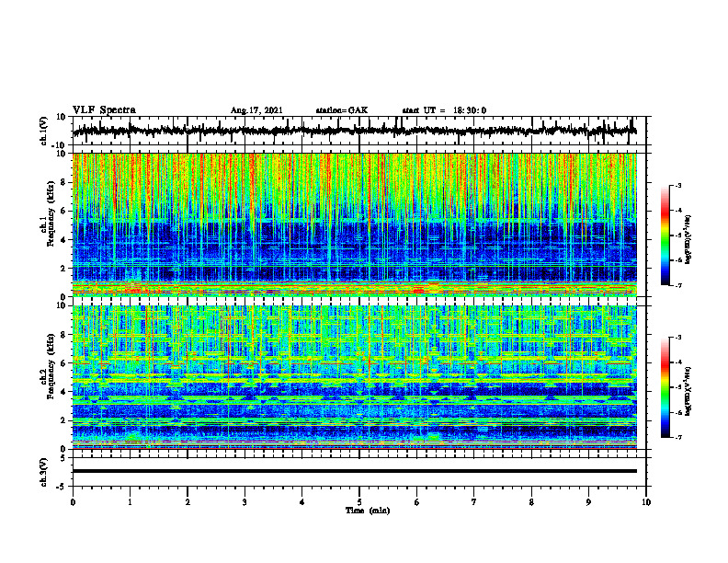Click the ch.1 colorbar "log(PSD)(V²/Hz)" label
The width and height of the screenshot is (728, 563).
pos(688,239)
